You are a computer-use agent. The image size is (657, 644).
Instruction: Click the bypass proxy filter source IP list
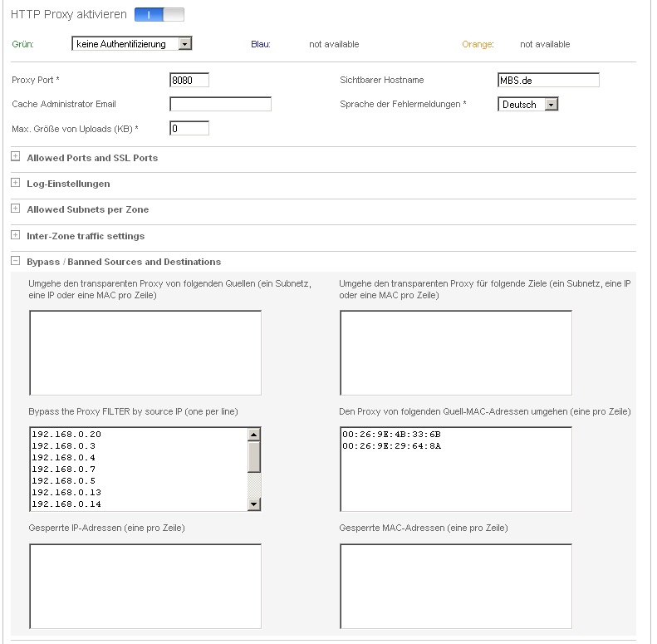point(137,469)
